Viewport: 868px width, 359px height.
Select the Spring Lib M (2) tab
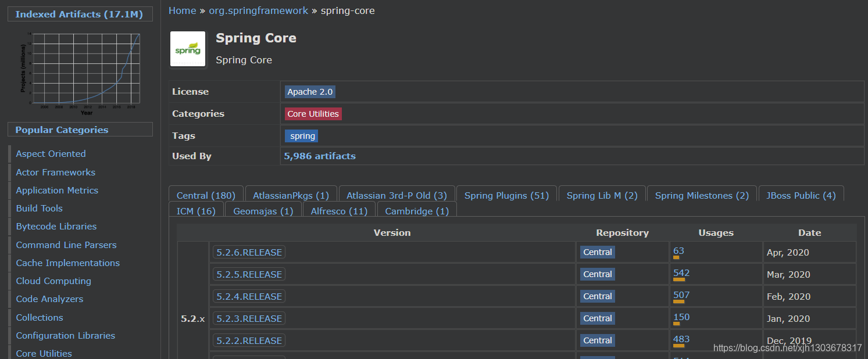pyautogui.click(x=602, y=195)
